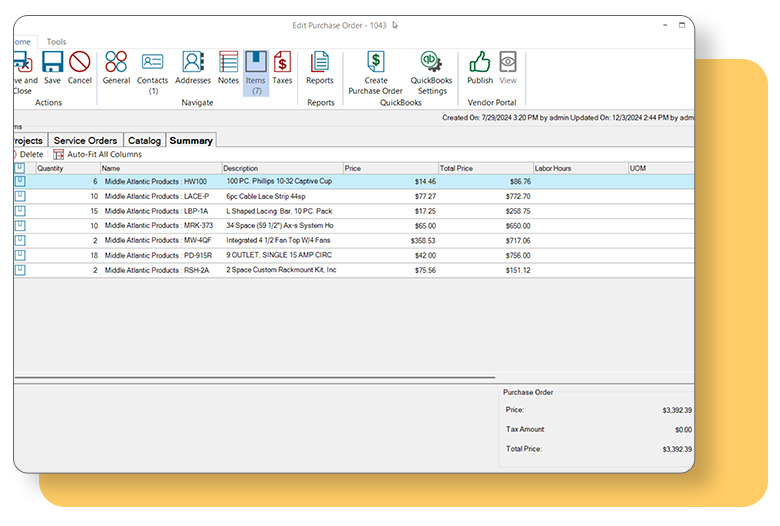780x526 pixels.
Task: Open the Contacts (1) section
Action: pyautogui.click(x=152, y=73)
